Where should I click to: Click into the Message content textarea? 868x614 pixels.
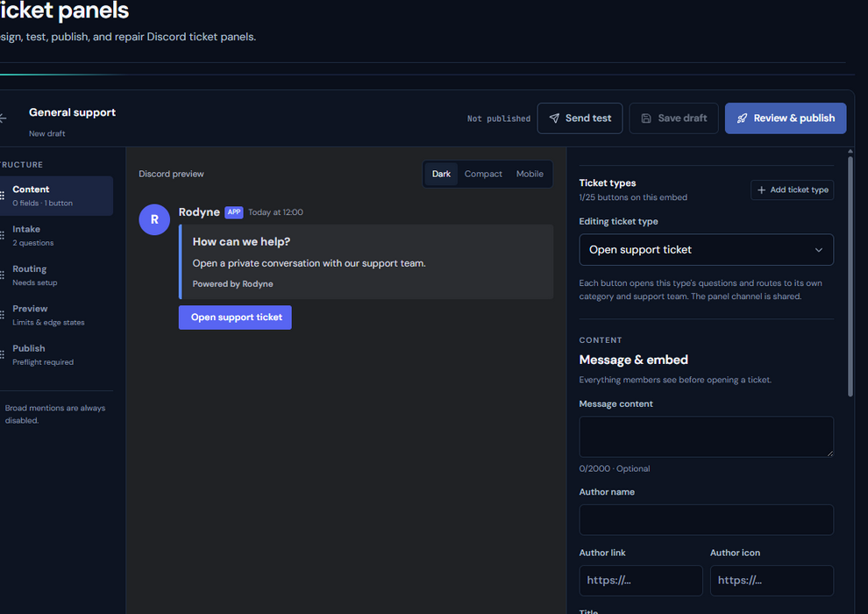click(x=706, y=437)
